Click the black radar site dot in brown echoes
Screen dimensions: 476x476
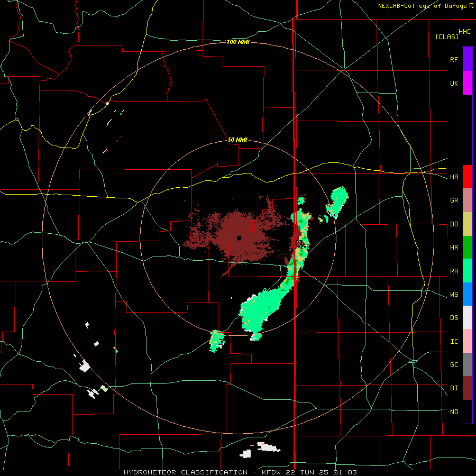[239, 237]
